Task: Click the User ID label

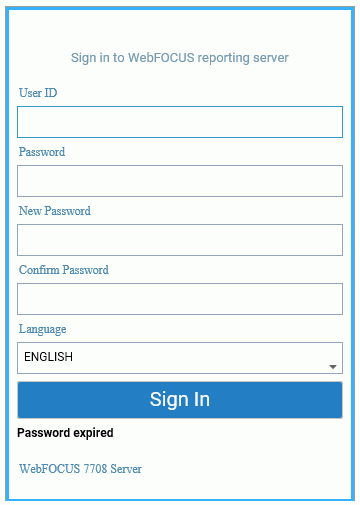Action: pyautogui.click(x=38, y=93)
